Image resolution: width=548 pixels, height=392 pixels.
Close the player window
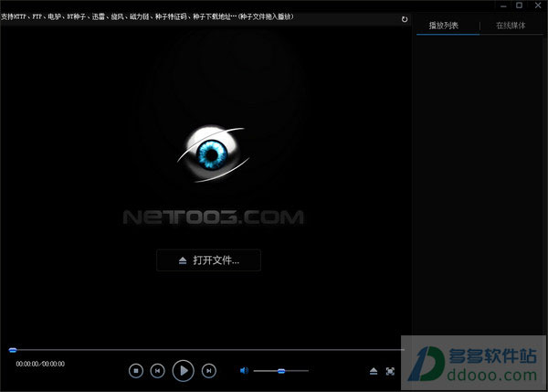point(538,5)
